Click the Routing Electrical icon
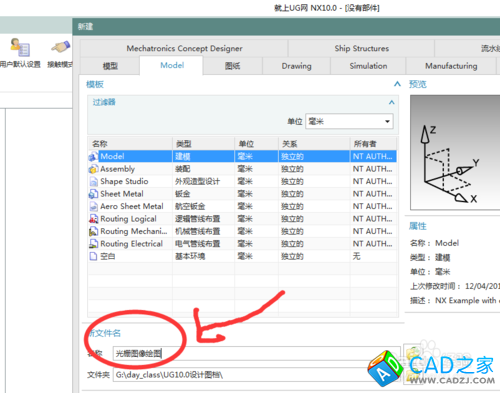This screenshot has height=393, width=500. coord(93,244)
